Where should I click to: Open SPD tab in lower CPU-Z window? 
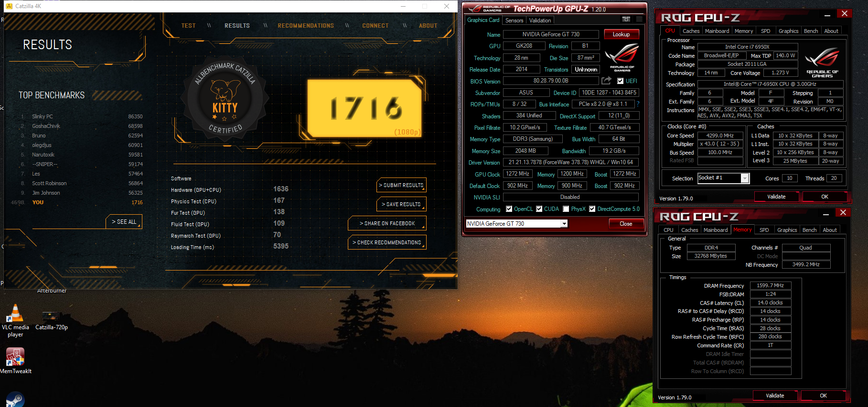pos(764,230)
